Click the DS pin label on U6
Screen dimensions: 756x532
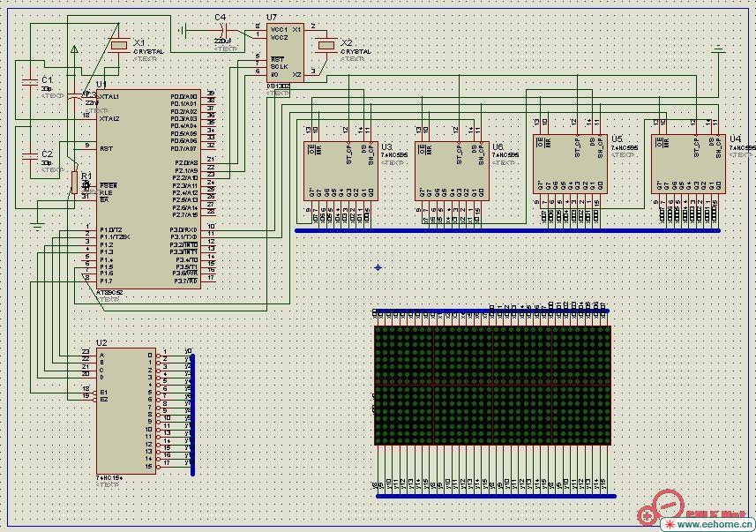474,148
